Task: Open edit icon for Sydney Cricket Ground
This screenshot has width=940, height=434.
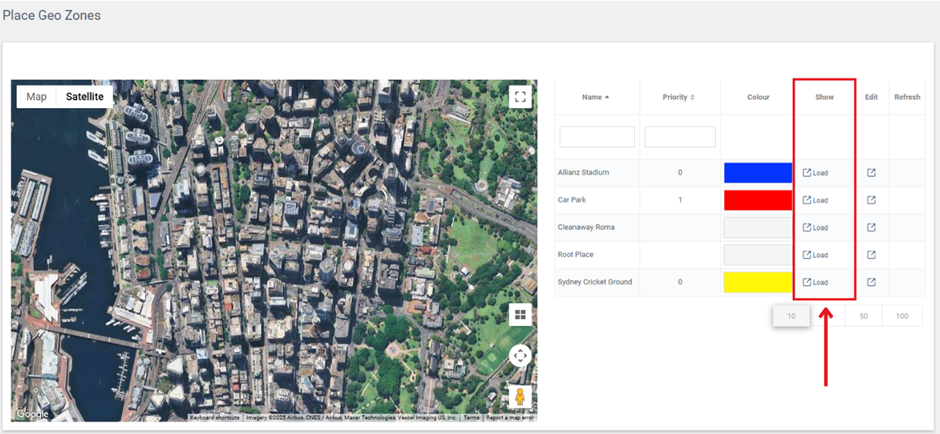Action: 871,282
